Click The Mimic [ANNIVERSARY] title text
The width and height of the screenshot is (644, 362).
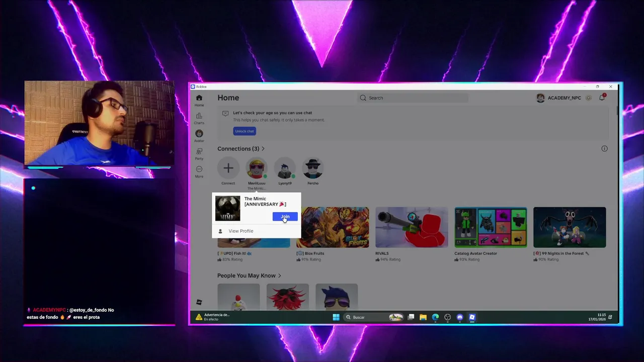point(265,202)
